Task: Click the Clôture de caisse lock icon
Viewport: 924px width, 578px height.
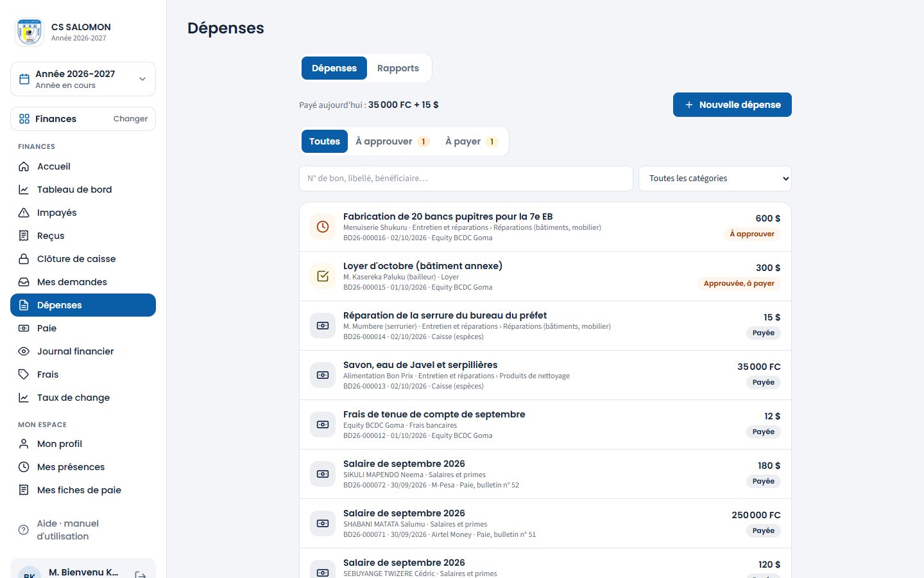Action: coord(24,259)
